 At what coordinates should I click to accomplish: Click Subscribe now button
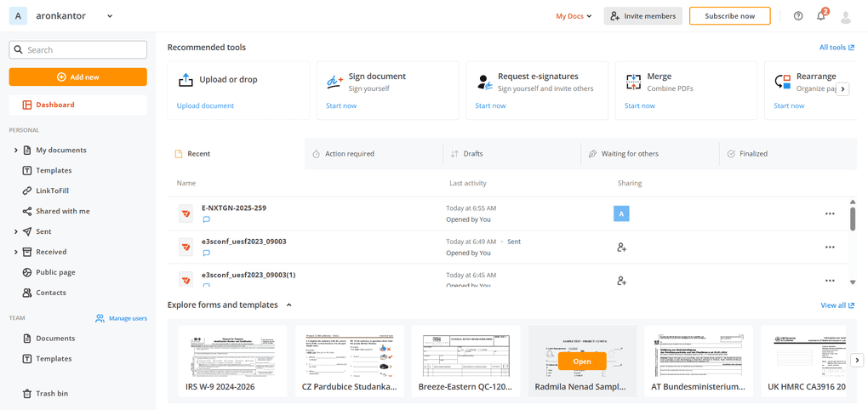click(x=729, y=16)
